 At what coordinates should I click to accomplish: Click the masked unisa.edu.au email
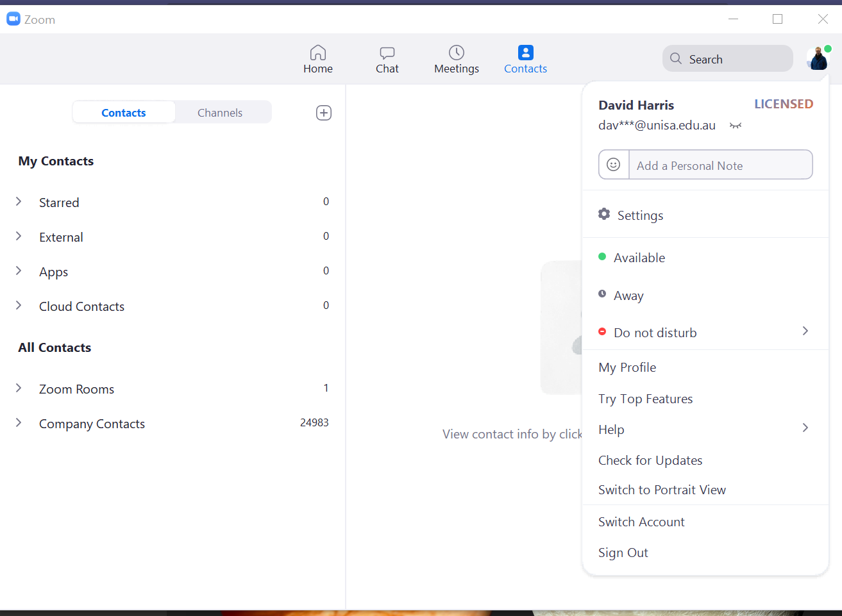pyautogui.click(x=657, y=126)
